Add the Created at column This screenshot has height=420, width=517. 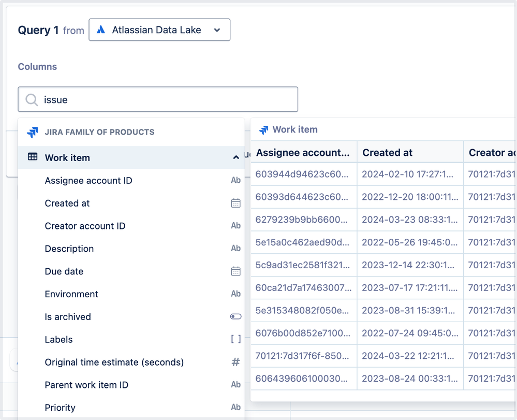131,203
